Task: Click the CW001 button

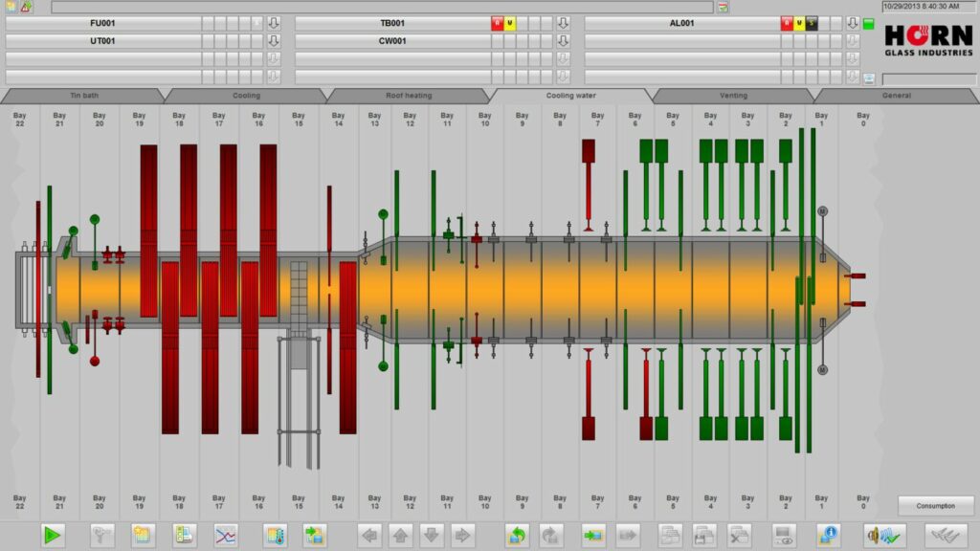Action: coord(392,41)
